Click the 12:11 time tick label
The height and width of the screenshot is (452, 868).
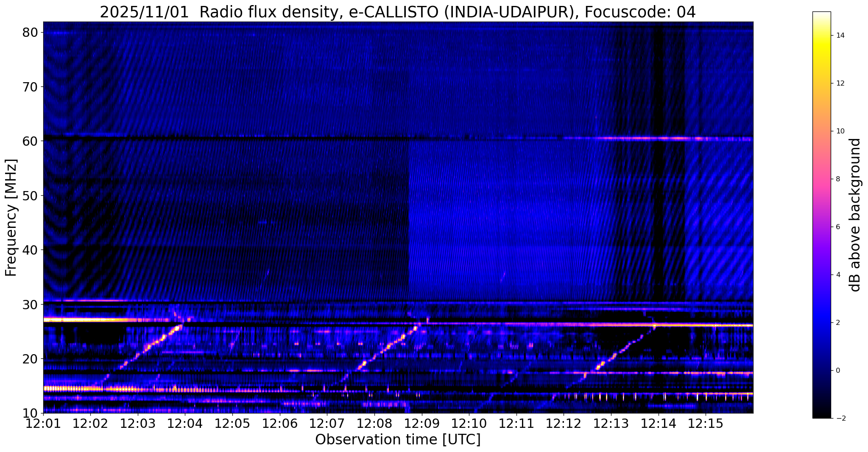tap(516, 424)
